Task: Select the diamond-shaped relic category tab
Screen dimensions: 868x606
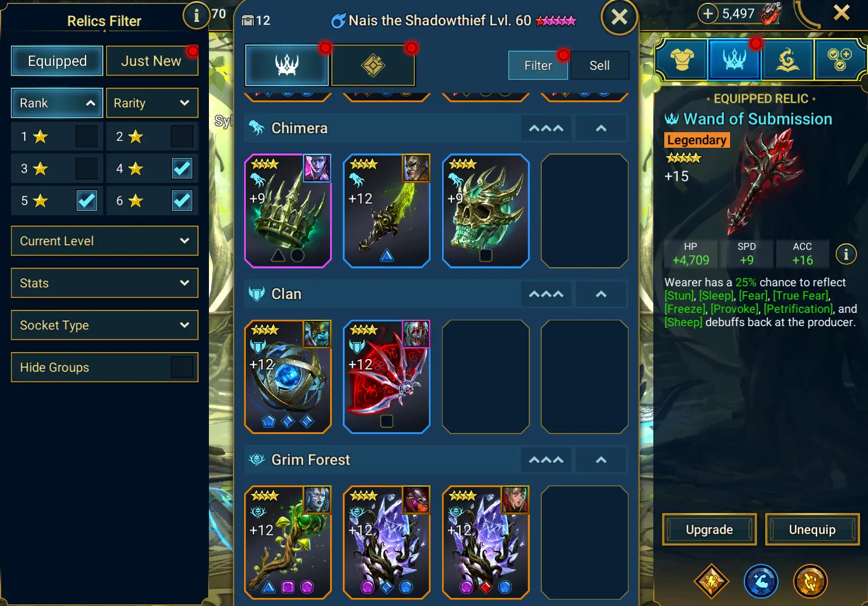Action: 373,65
